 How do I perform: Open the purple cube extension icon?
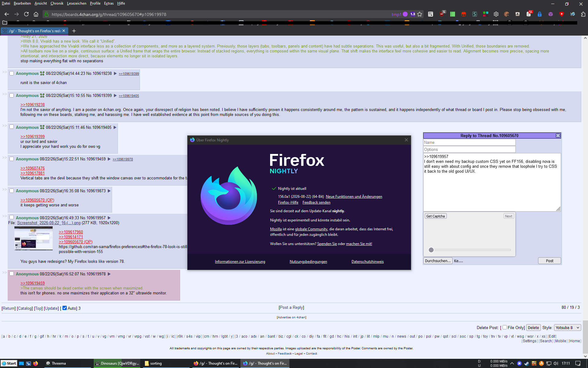tap(551, 14)
